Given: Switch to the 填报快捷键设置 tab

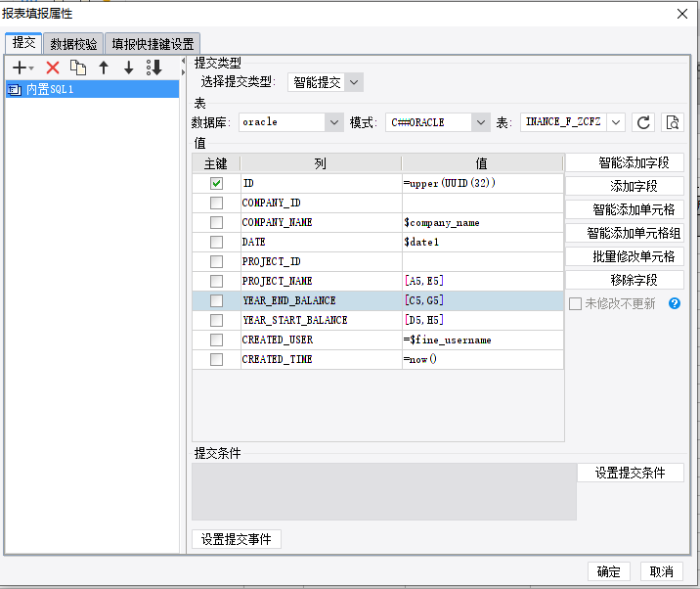Looking at the screenshot, I should (x=153, y=44).
